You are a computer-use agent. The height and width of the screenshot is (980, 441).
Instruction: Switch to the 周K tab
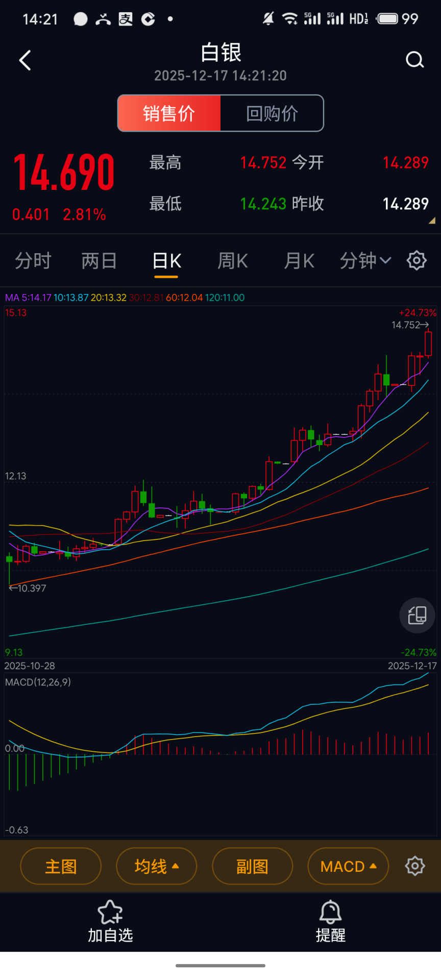(233, 261)
